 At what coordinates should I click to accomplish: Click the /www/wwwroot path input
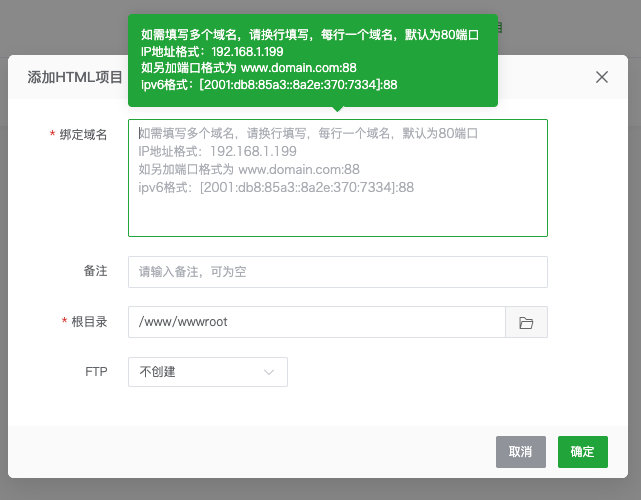click(x=317, y=322)
